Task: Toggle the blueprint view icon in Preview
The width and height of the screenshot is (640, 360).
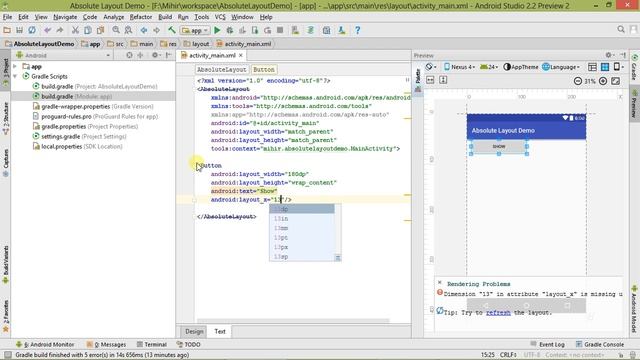Action: click(605, 67)
